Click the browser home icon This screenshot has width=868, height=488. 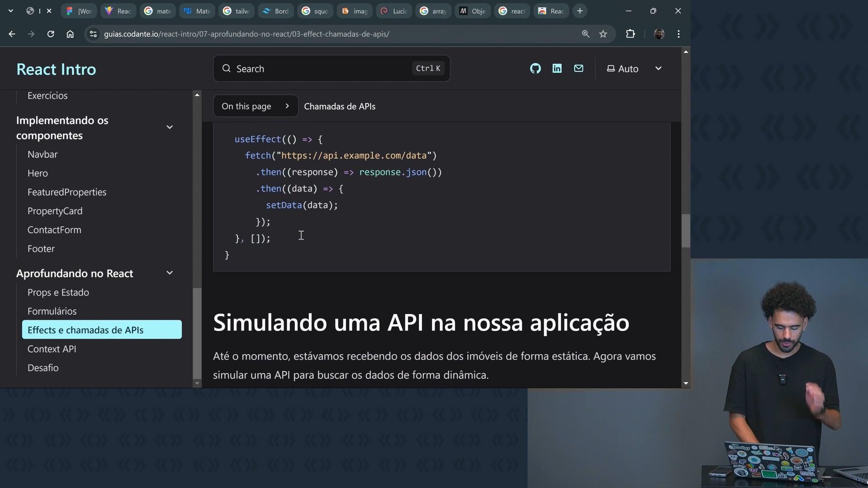[70, 34]
